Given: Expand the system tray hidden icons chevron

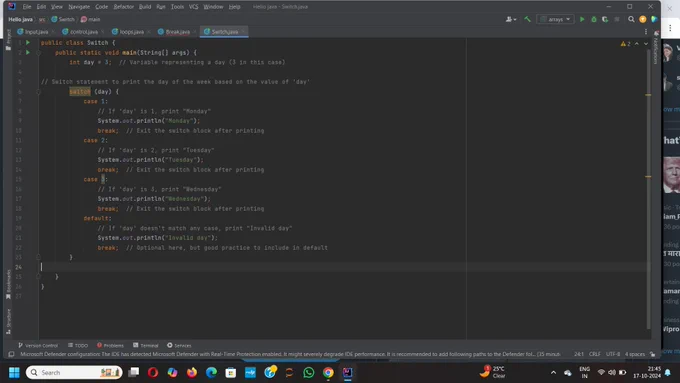Looking at the screenshot, I should click(553, 373).
